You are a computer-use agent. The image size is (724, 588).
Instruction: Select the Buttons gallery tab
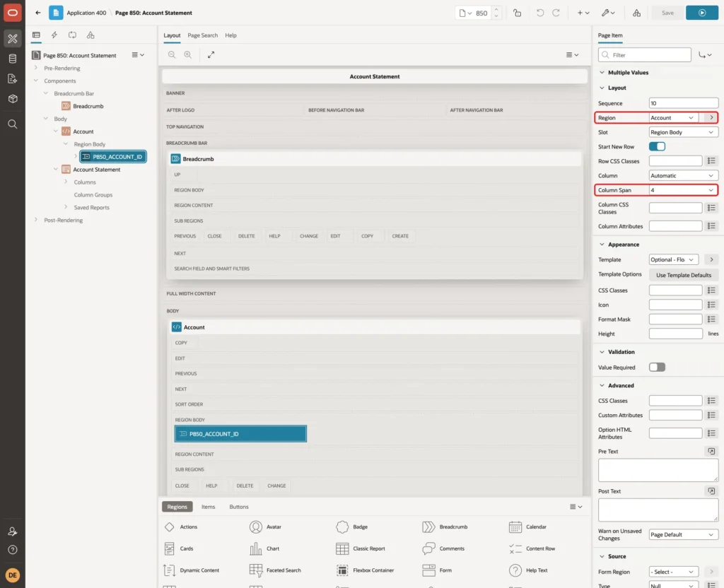click(x=239, y=506)
